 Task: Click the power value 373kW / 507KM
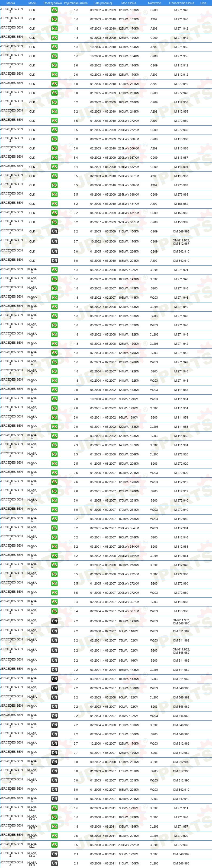pyautogui.click(x=129, y=222)
